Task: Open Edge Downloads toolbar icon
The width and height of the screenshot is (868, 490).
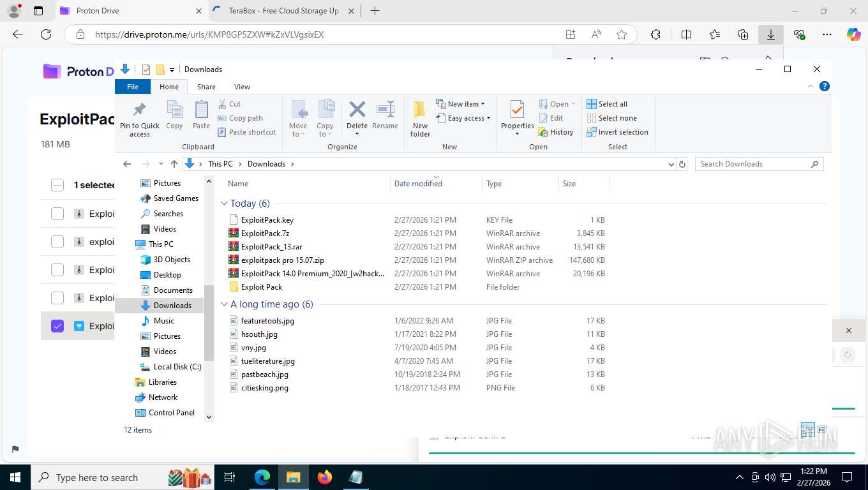Action: [770, 34]
